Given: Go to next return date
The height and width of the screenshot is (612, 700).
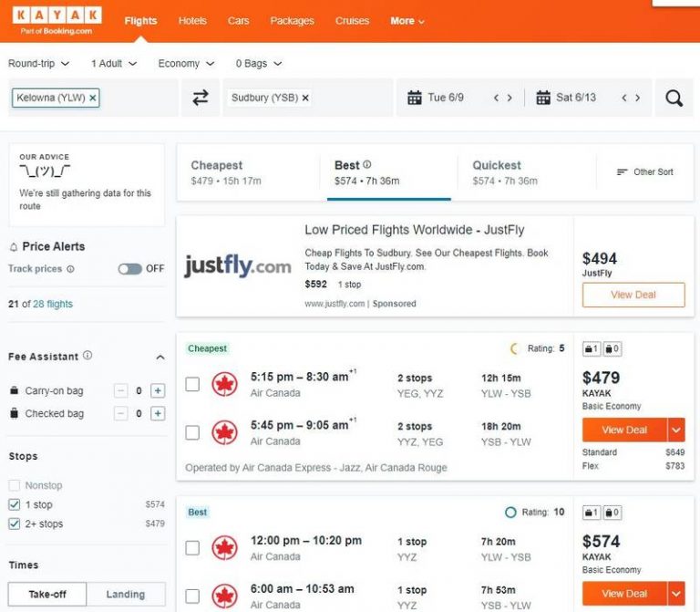Looking at the screenshot, I should pyautogui.click(x=637, y=98).
